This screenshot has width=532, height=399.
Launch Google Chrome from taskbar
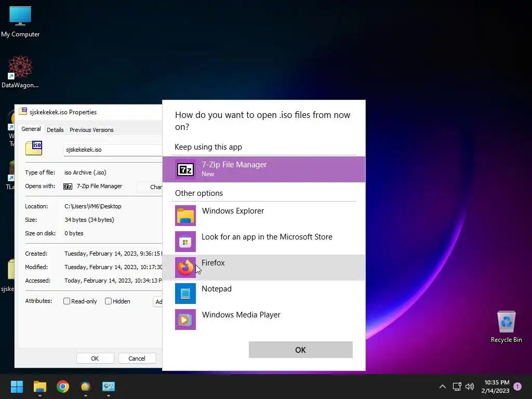pyautogui.click(x=63, y=387)
